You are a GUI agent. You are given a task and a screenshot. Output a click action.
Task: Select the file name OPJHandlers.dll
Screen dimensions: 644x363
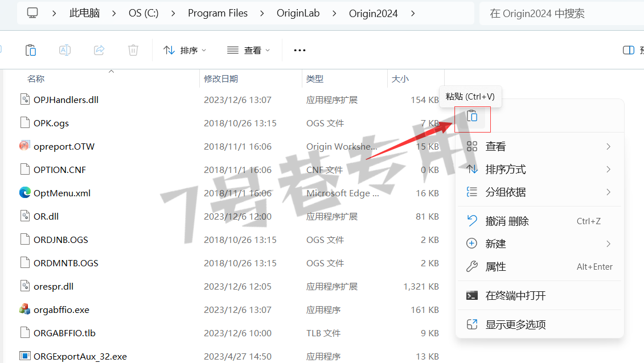click(66, 100)
